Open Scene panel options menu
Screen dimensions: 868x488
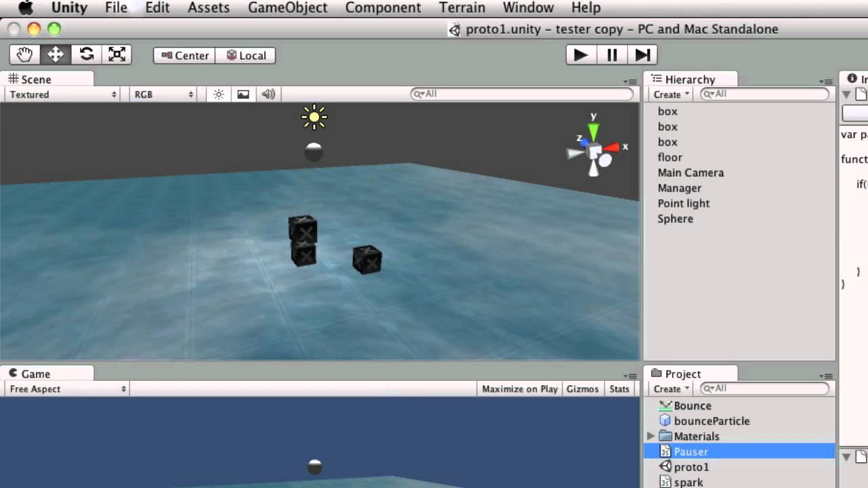pos(630,81)
